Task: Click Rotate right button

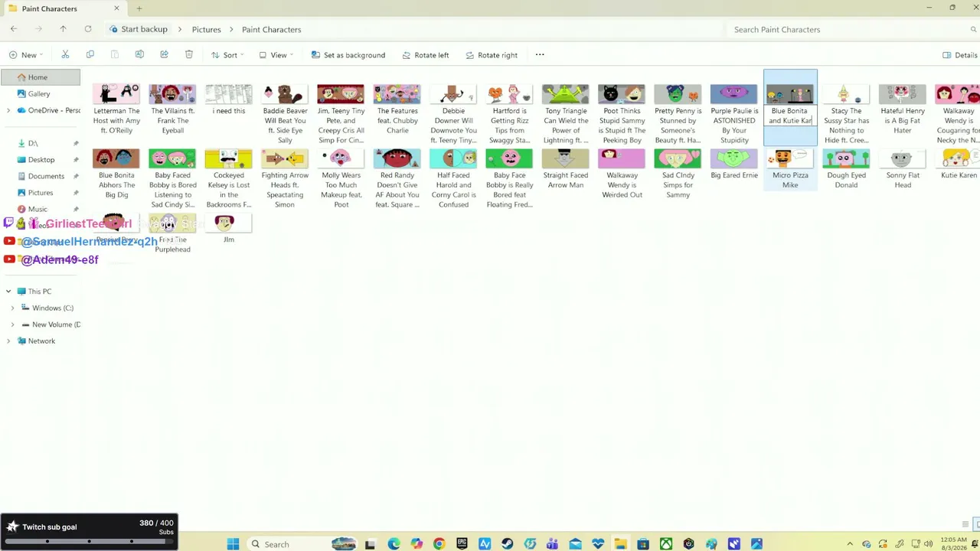Action: (492, 55)
